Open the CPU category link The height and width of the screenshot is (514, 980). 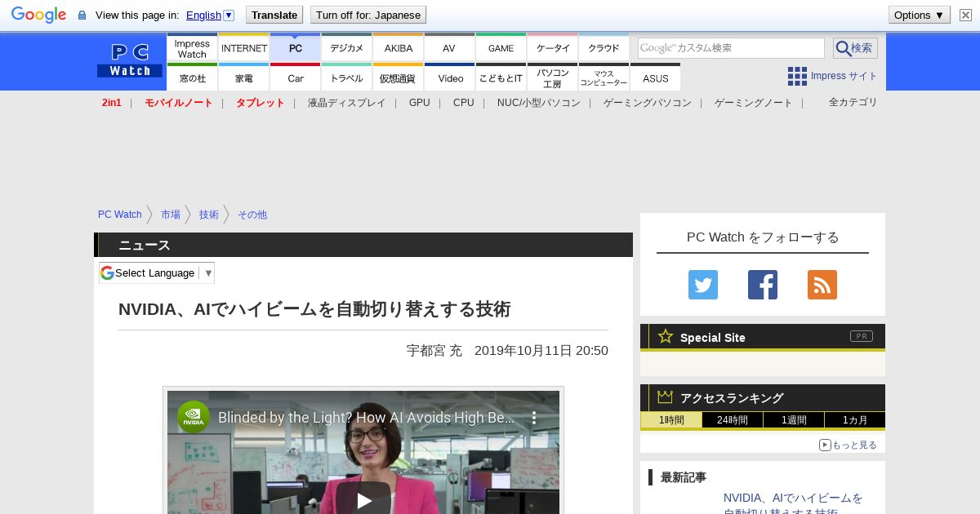pos(464,103)
